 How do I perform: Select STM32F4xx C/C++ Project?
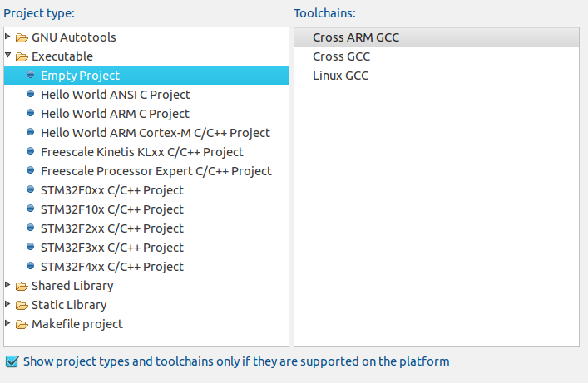pos(112,267)
